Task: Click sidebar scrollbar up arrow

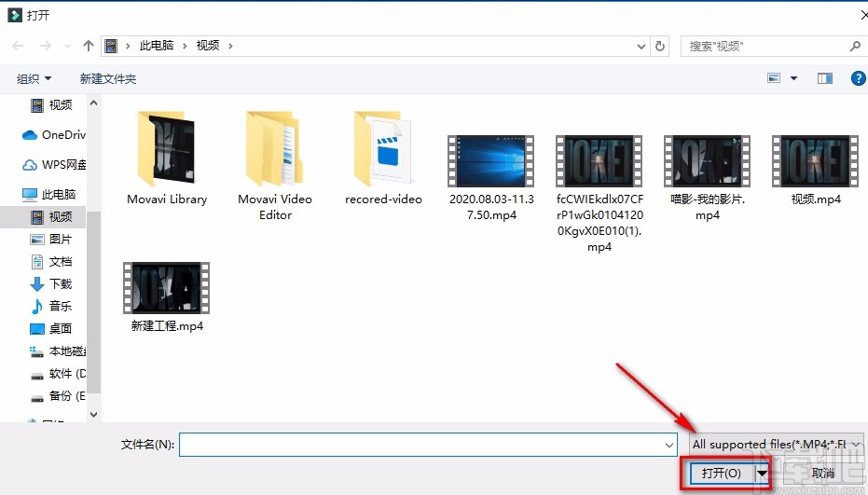Action: coord(93,103)
